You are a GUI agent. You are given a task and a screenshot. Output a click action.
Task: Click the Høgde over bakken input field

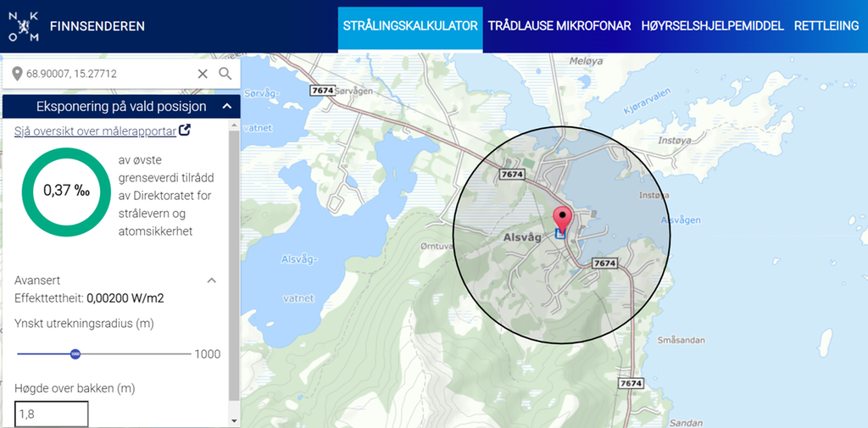tap(51, 414)
